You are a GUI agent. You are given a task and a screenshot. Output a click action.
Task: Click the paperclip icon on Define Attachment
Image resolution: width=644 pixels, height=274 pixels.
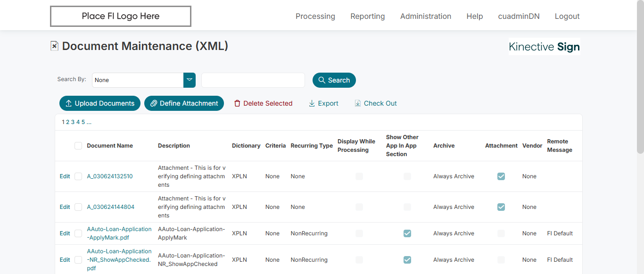pos(154,103)
